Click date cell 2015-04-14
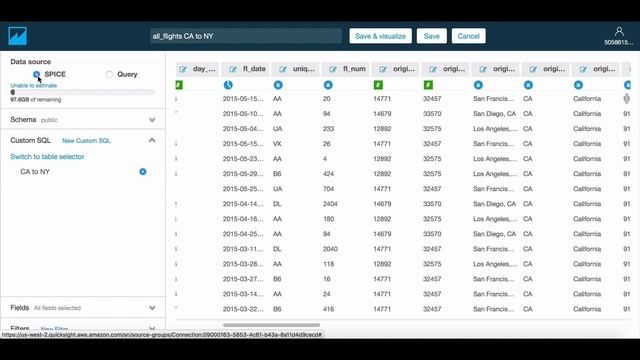Viewport: 640px width, 360px height. tap(243, 204)
